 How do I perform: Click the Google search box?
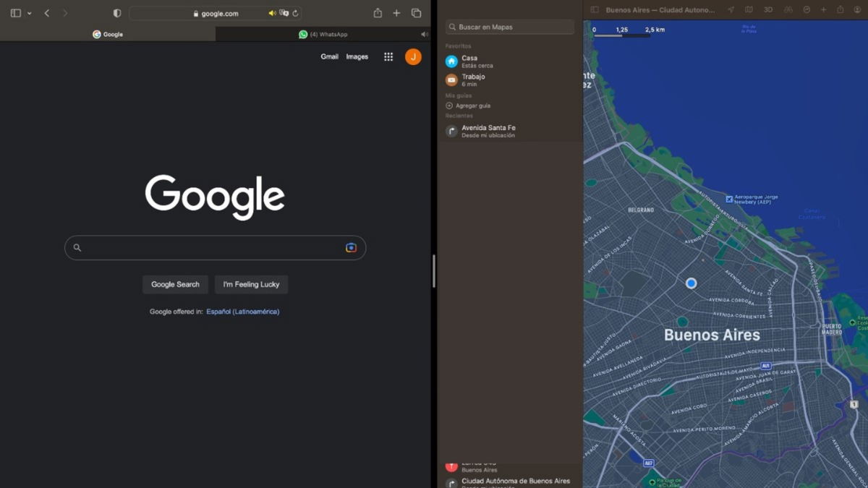tap(215, 247)
